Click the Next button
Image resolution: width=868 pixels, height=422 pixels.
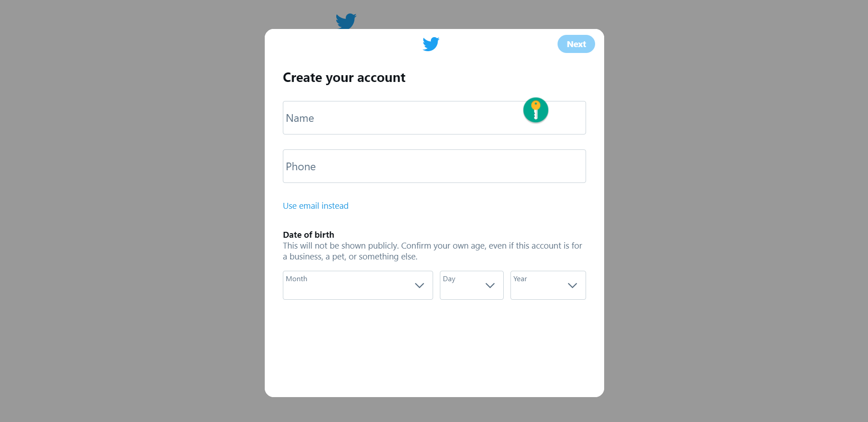click(x=576, y=44)
